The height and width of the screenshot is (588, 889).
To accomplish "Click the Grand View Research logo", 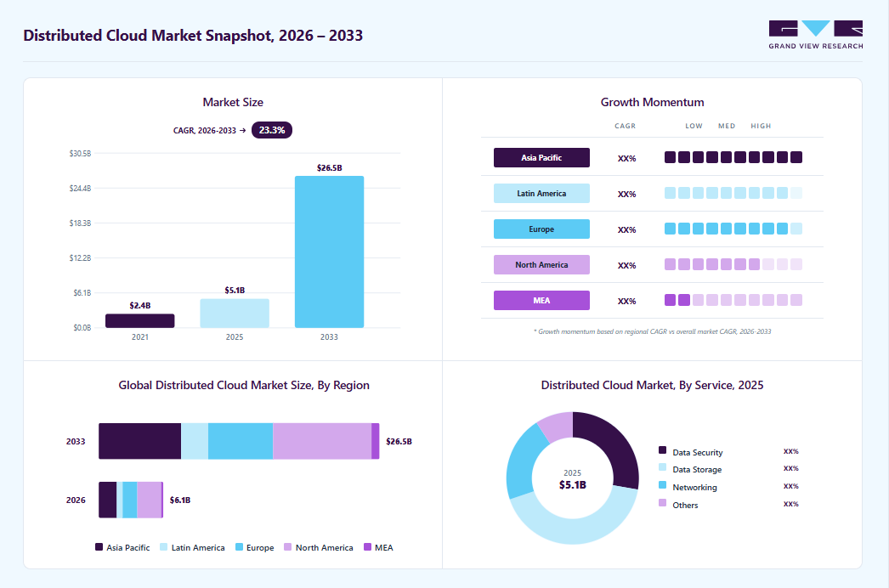I will point(815,35).
